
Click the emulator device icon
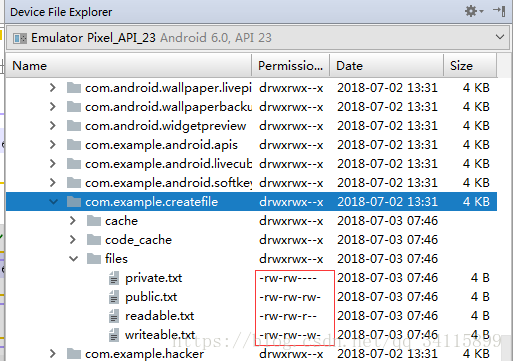20,38
